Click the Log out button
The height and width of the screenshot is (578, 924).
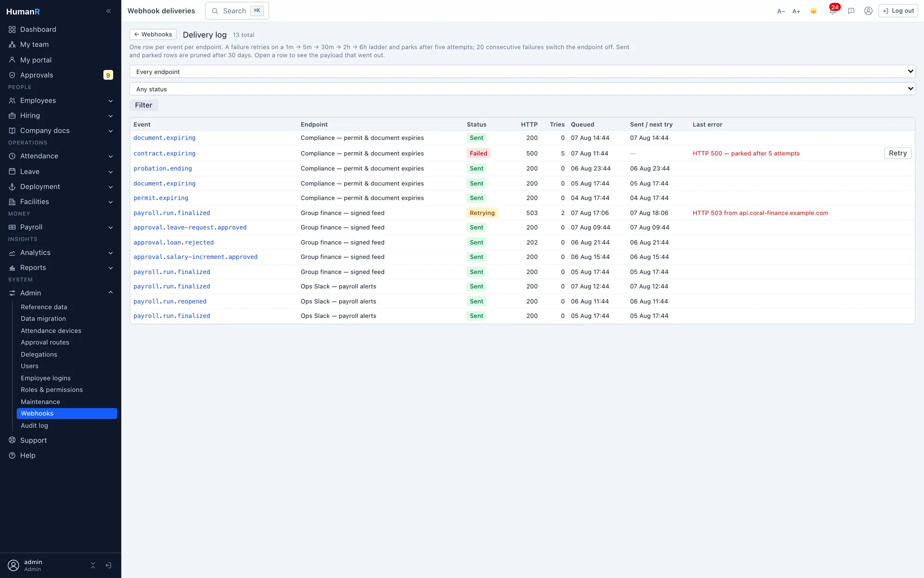898,11
